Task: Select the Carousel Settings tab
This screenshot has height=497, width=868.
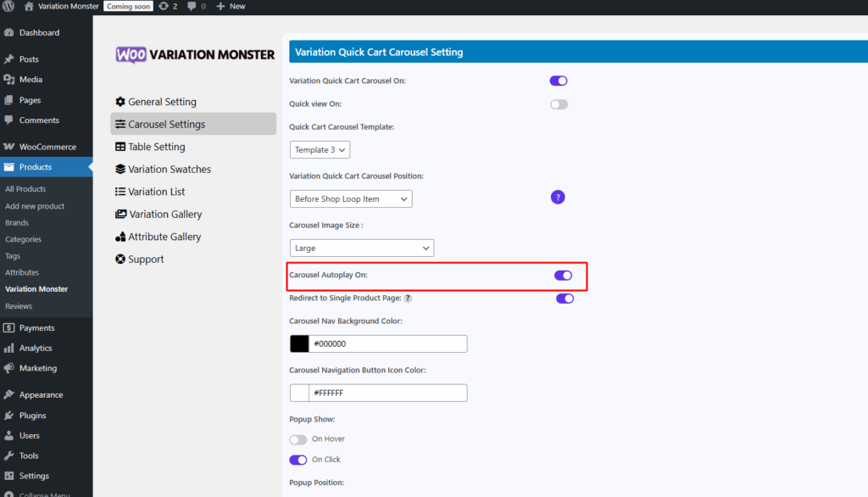Action: [193, 124]
